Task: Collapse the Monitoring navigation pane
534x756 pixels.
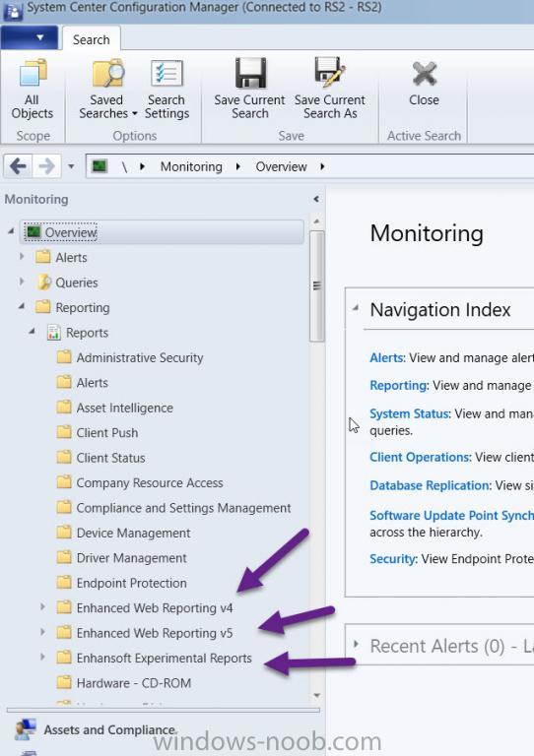Action: [316, 199]
